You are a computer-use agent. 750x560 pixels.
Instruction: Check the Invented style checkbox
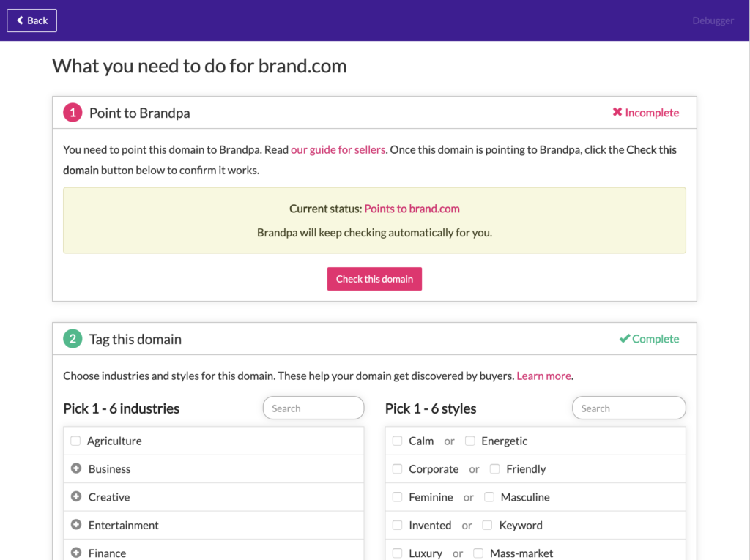398,525
